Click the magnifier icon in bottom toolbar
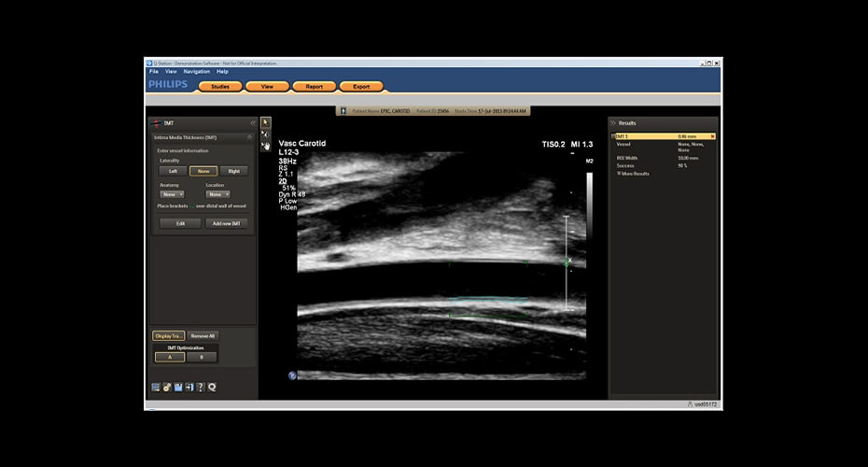Viewport: 868px width, 467px height. tap(212, 387)
